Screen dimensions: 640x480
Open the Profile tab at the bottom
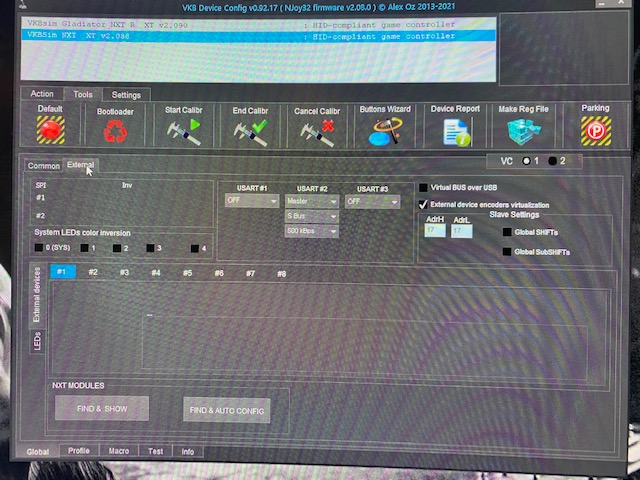(x=79, y=451)
